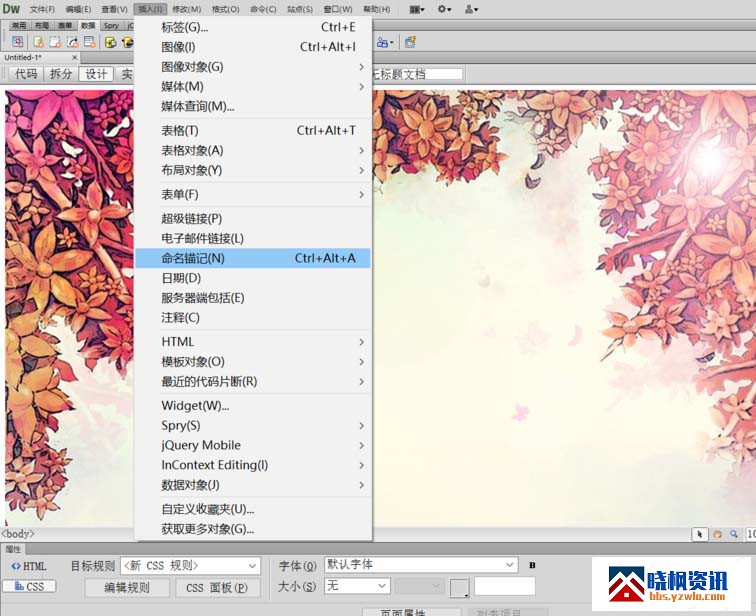This screenshot has height=616, width=756.
Task: Switch to Split view (拆分)
Action: click(61, 74)
